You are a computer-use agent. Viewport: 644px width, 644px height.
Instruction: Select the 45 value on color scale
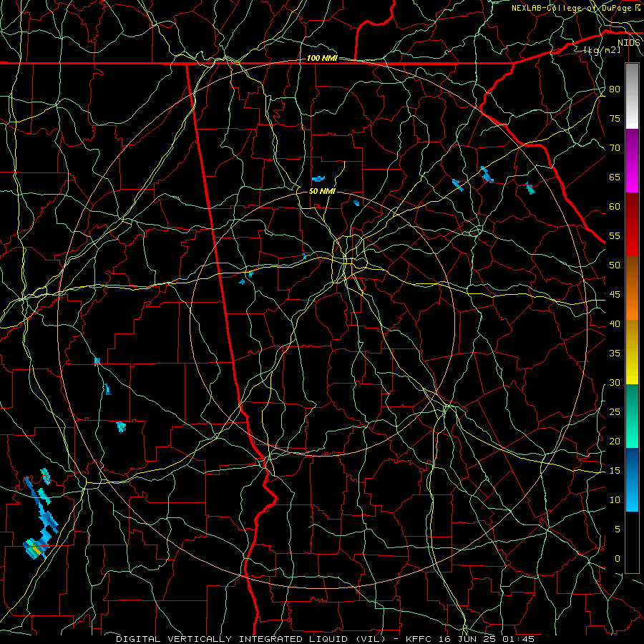(615, 295)
